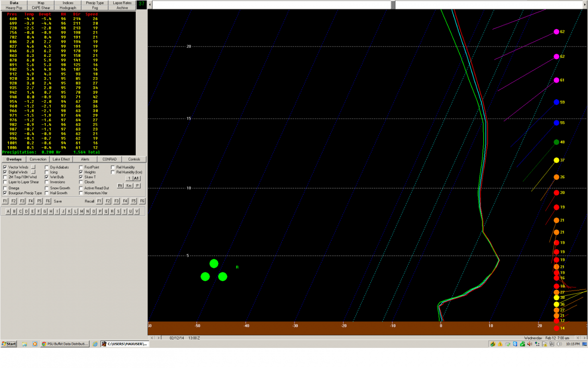Open the Lake Effect panel tab
This screenshot has height=368, width=588.
tap(62, 159)
